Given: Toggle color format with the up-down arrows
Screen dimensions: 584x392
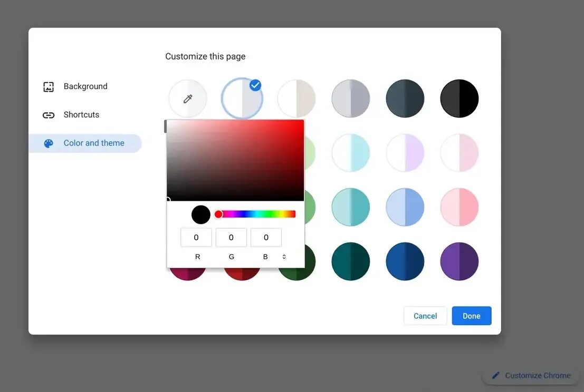Looking at the screenshot, I should 284,257.
